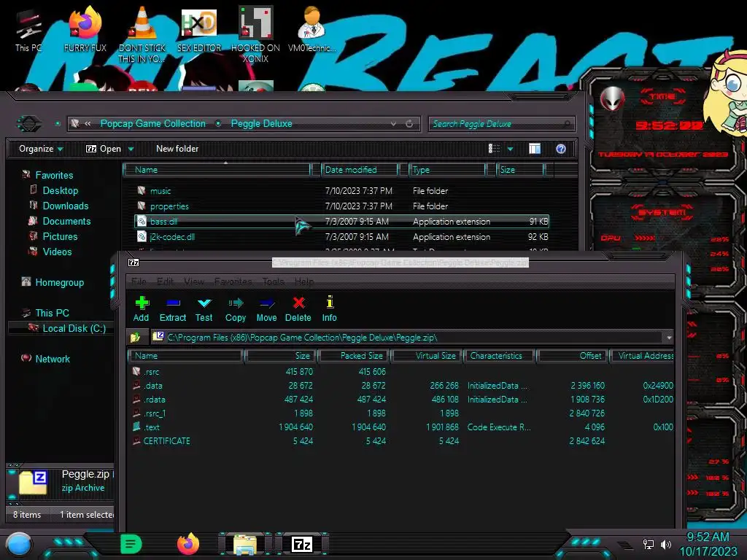
Task: Click the 7-Zip archive path field
Action: tap(407, 337)
